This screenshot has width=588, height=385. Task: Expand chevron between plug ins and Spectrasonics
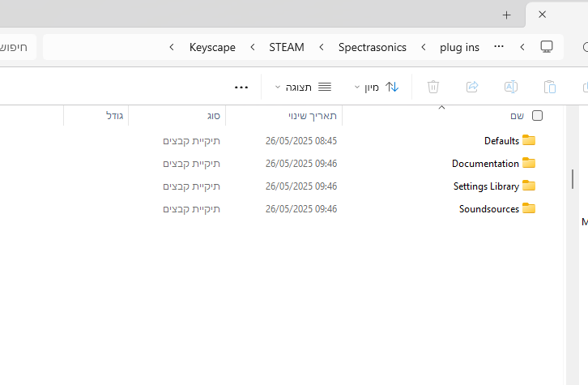pyautogui.click(x=424, y=47)
